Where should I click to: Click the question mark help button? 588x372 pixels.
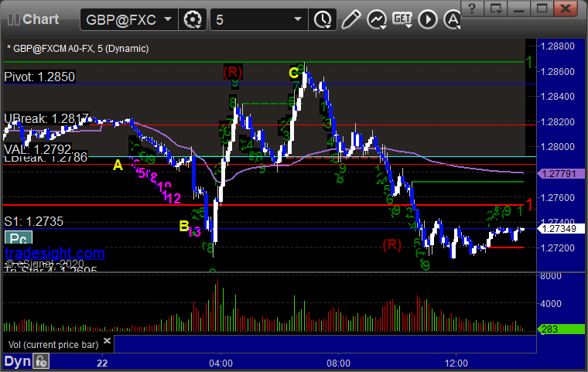pos(472,9)
